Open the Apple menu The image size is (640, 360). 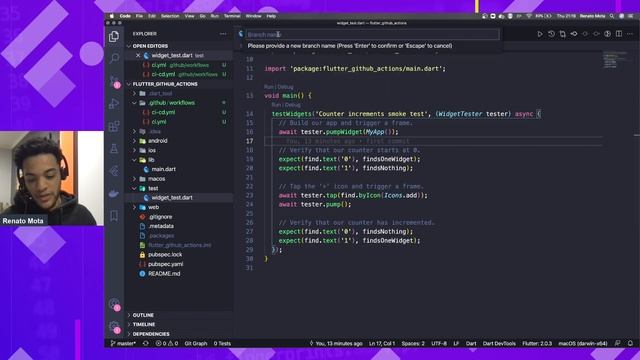tap(111, 16)
